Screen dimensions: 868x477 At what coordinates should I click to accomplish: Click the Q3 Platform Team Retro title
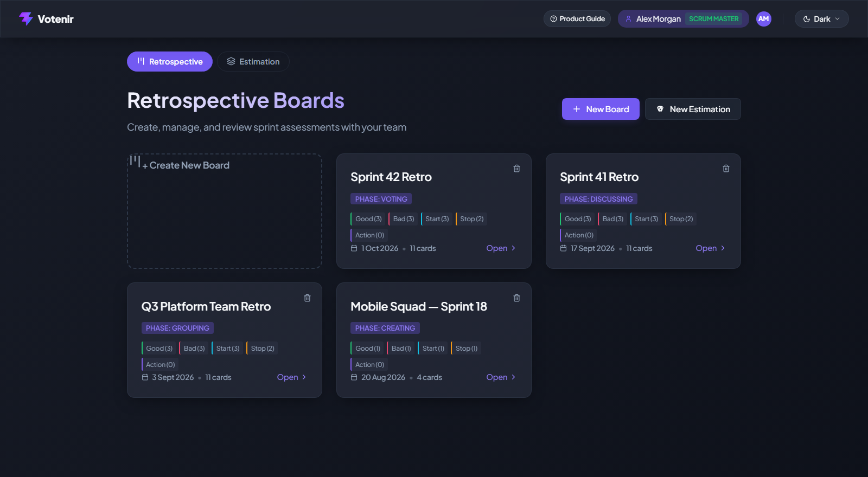(206, 307)
